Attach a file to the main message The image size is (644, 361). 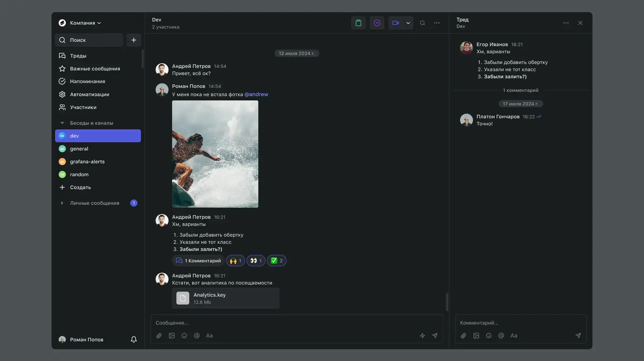point(159,336)
